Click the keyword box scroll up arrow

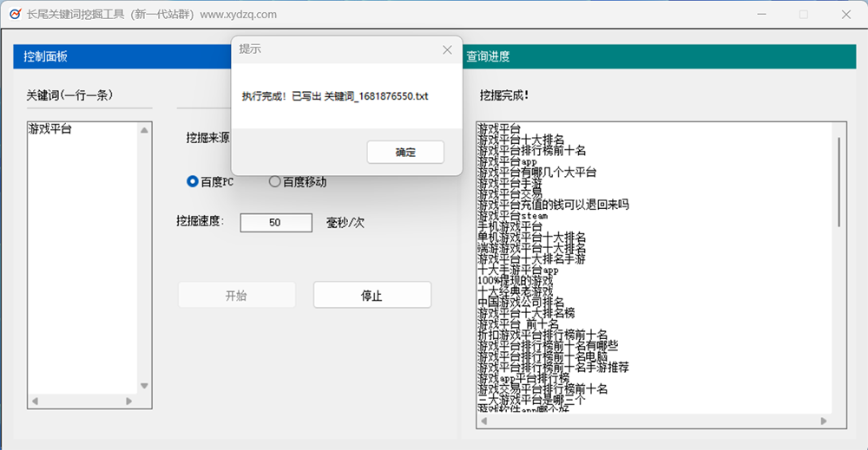tap(144, 130)
